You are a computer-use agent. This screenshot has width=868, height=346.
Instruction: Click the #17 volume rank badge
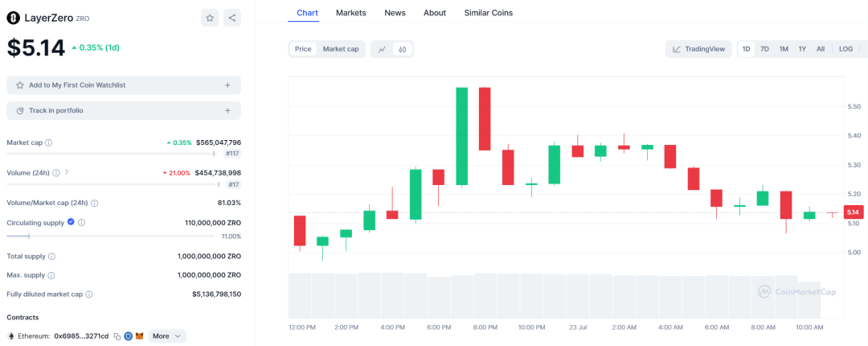234,184
